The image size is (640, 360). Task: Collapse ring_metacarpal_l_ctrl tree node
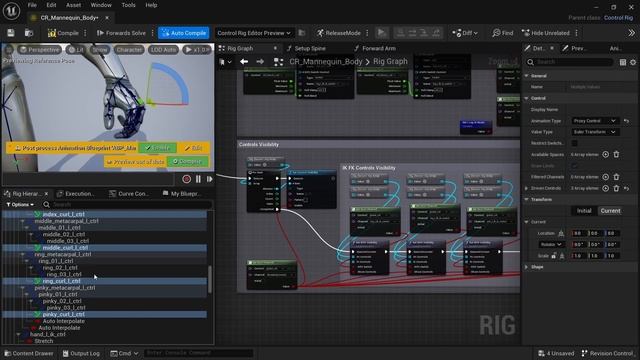tap(23, 254)
